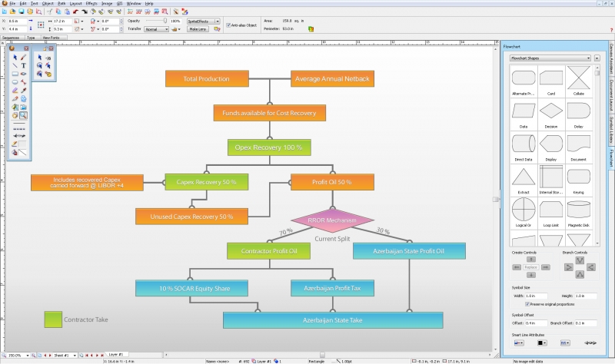Click the Save disk icon in toolbar
The height and width of the screenshot is (364, 615).
coord(22,12)
